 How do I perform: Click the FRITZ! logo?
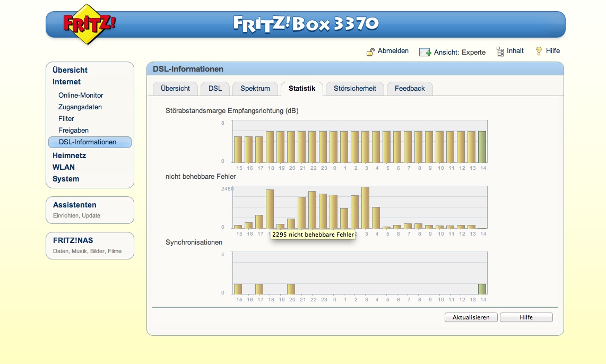pos(89,24)
